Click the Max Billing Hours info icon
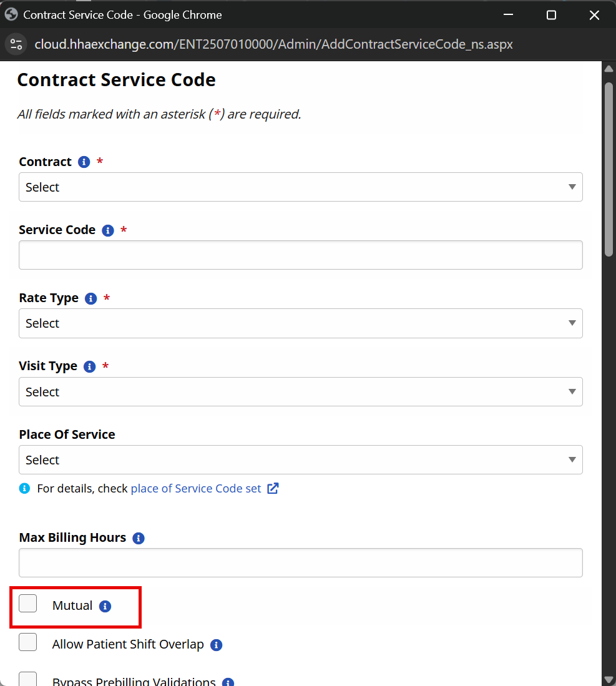Image resolution: width=616 pixels, height=686 pixels. [139, 538]
